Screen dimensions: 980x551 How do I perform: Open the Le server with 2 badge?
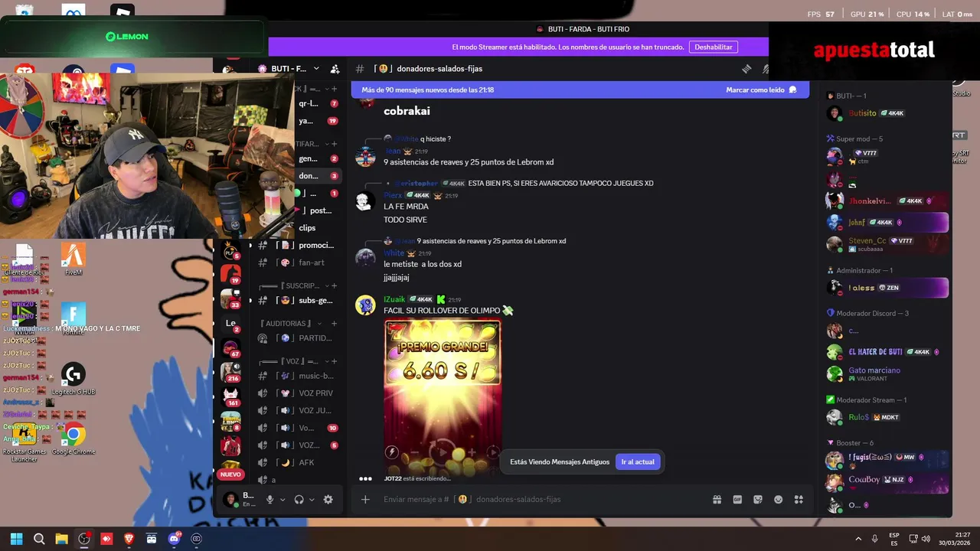point(230,324)
